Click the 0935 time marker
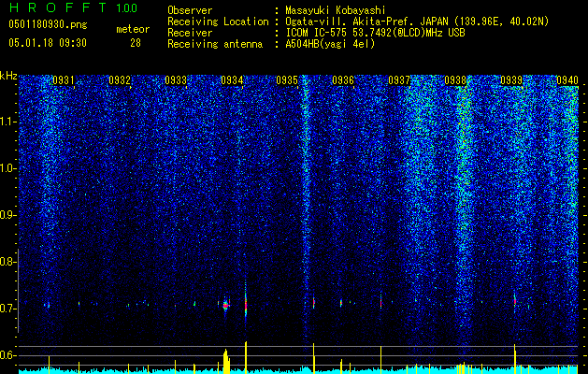 [287, 79]
